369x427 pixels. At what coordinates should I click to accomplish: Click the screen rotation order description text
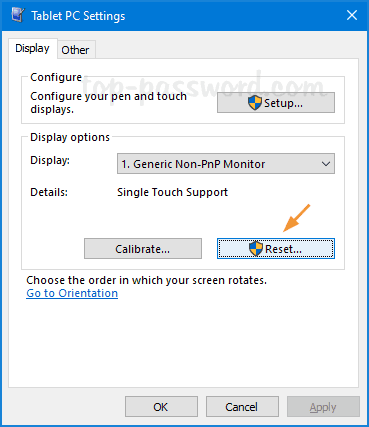146,280
